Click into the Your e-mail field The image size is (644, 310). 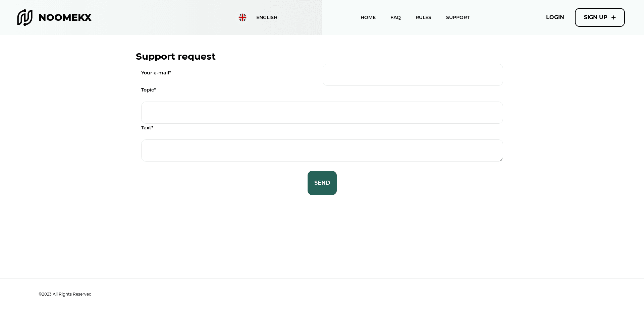tap(413, 74)
